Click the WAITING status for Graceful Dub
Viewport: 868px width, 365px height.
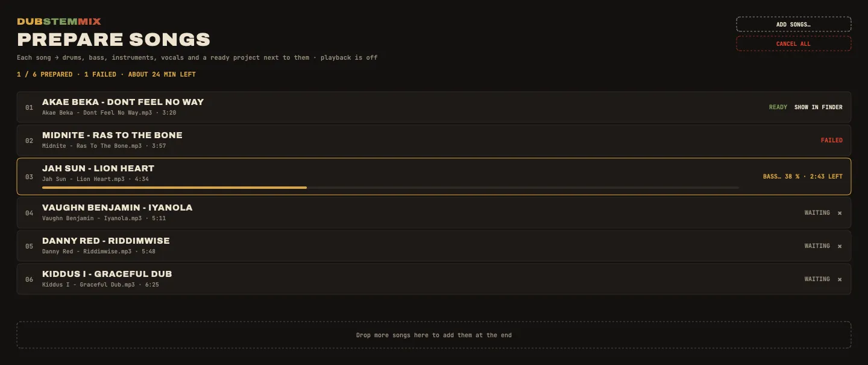[817, 279]
